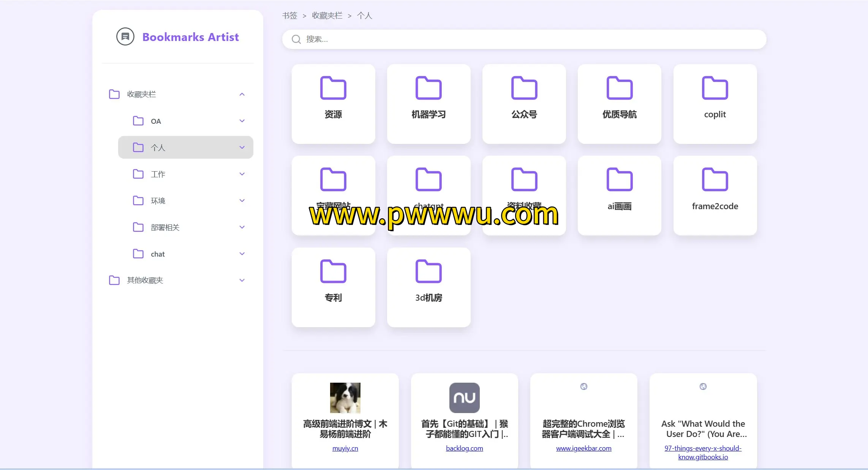Go to 收藏夹栏 in breadcrumb
The width and height of the screenshot is (868, 470).
click(x=327, y=16)
